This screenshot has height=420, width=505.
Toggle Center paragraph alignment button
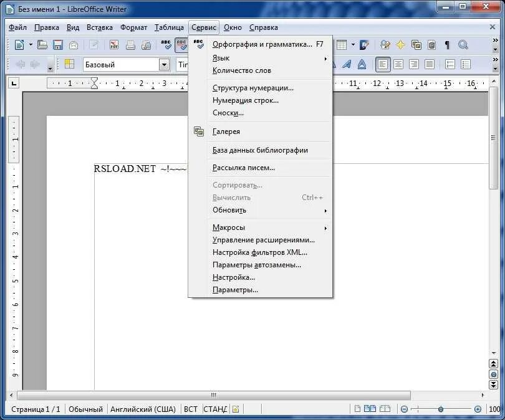pos(398,64)
